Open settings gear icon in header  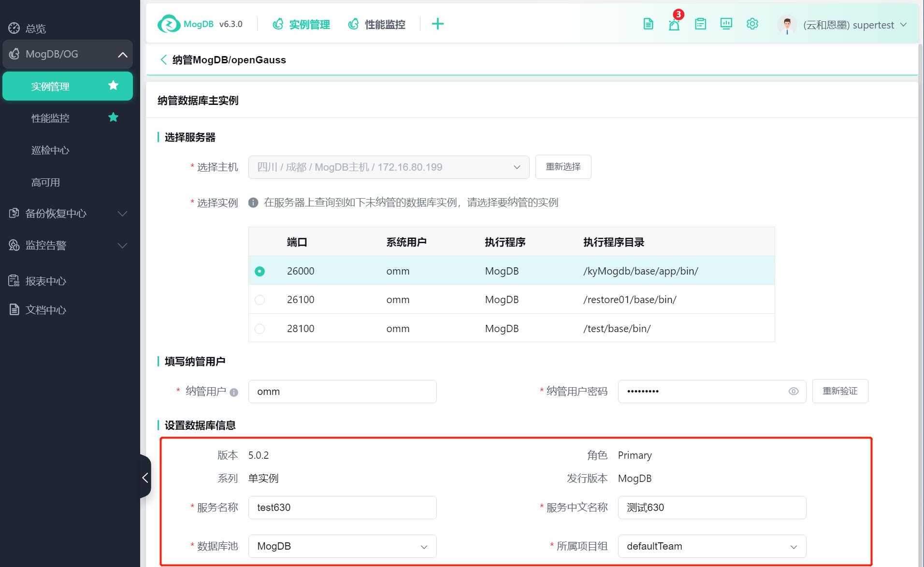tap(752, 24)
